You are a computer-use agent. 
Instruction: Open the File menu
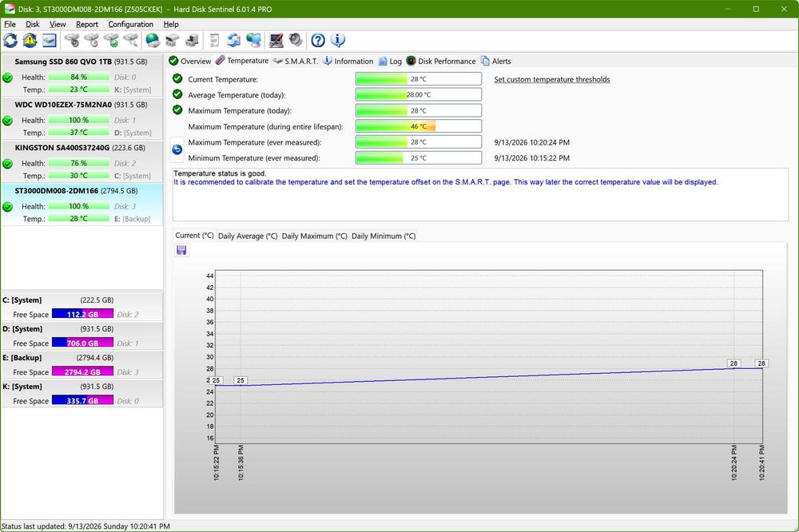click(10, 24)
